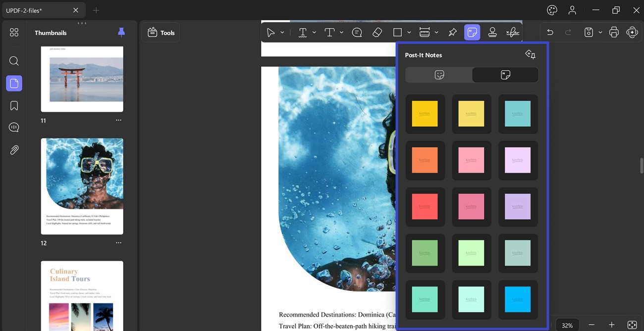Pick the bright sky blue post-it note

tap(518, 299)
